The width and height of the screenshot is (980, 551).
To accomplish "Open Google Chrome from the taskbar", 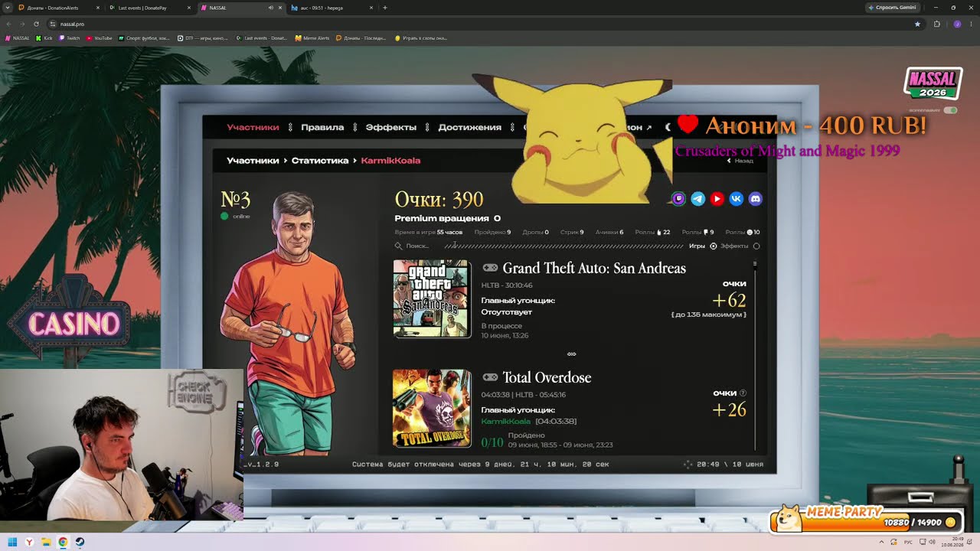I will tap(63, 543).
